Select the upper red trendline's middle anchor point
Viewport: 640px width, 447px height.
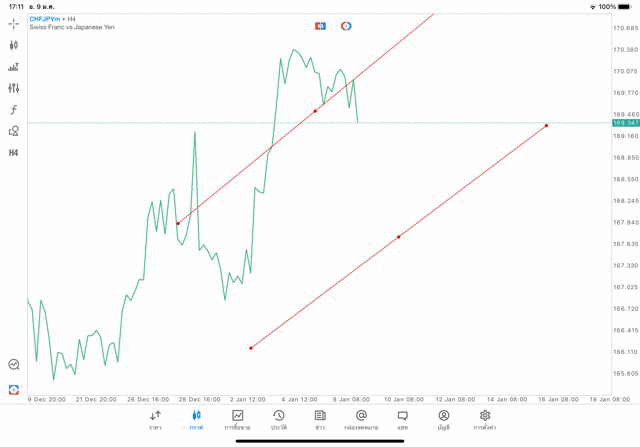315,111
